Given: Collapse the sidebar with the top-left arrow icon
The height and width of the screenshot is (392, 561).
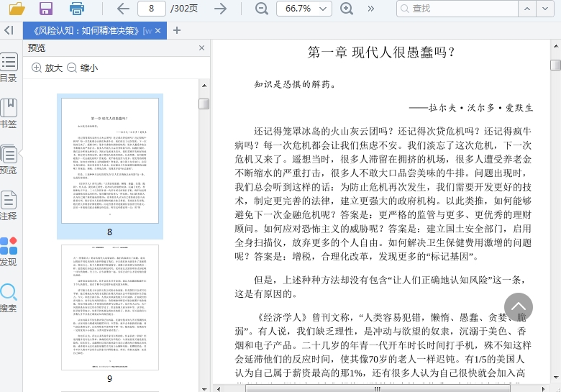Looking at the screenshot, I should click(x=9, y=30).
